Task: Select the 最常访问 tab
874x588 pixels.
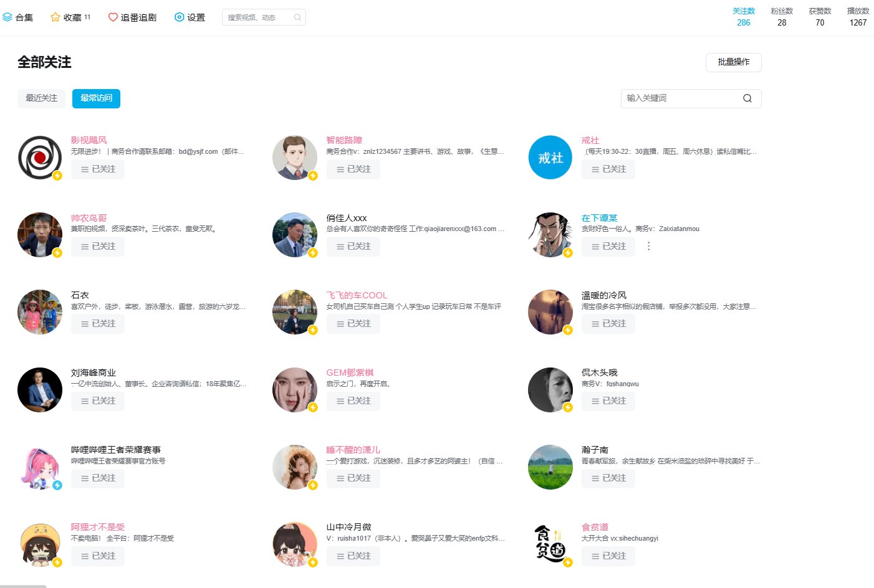Action: tap(96, 98)
